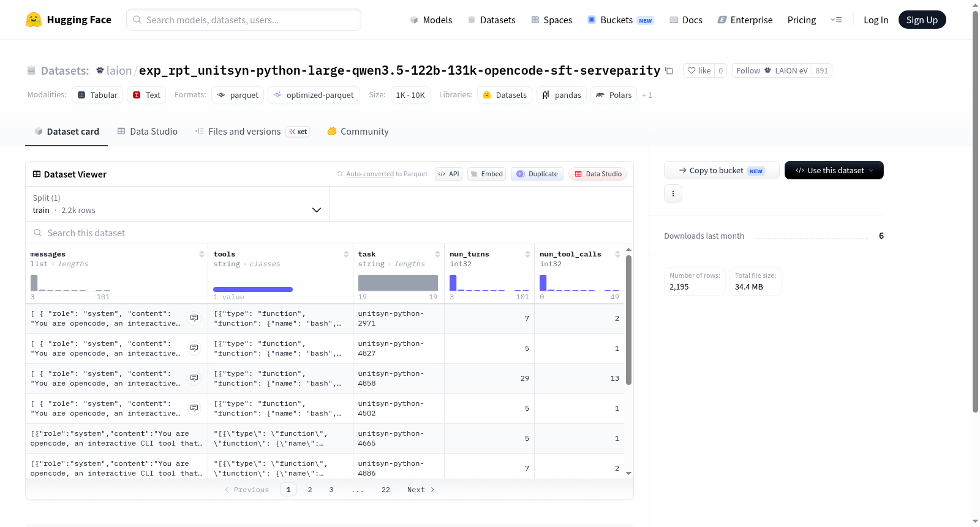Filter by parquet format tag
This screenshot has width=980, height=527.
click(x=238, y=95)
